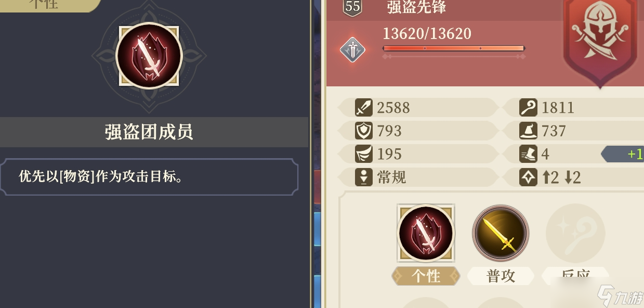Click the 13620/13620 health bar
The image size is (644, 308).
tap(453, 49)
